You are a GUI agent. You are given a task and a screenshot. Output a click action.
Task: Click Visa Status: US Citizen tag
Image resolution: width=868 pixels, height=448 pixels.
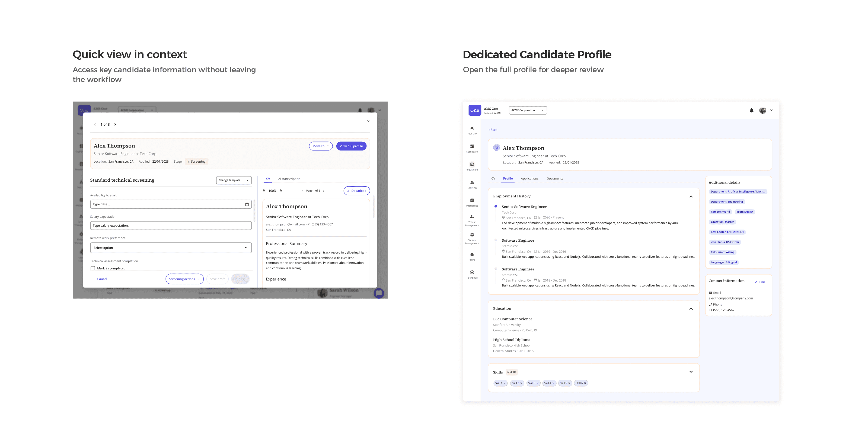pos(725,242)
